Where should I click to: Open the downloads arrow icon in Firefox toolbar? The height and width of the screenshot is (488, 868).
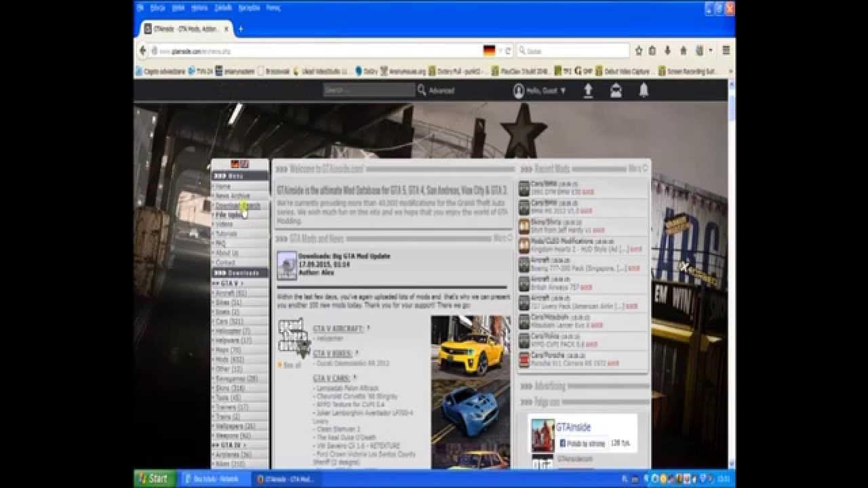pyautogui.click(x=667, y=50)
